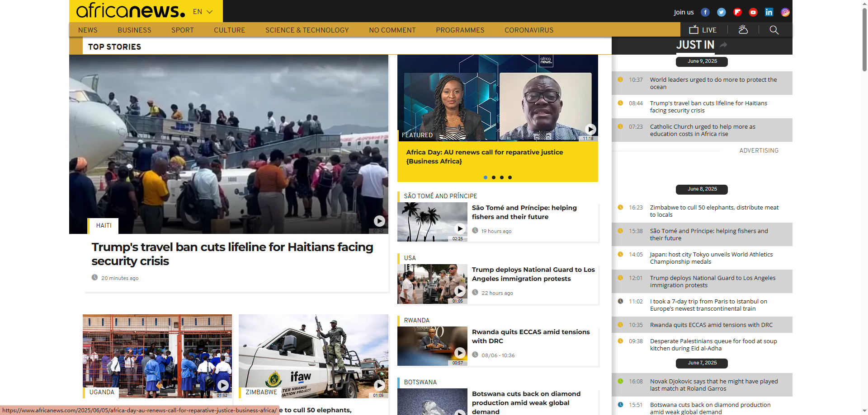This screenshot has height=415, width=868.
Task: Open Africa Day reparative justice headline
Action: [x=485, y=157]
